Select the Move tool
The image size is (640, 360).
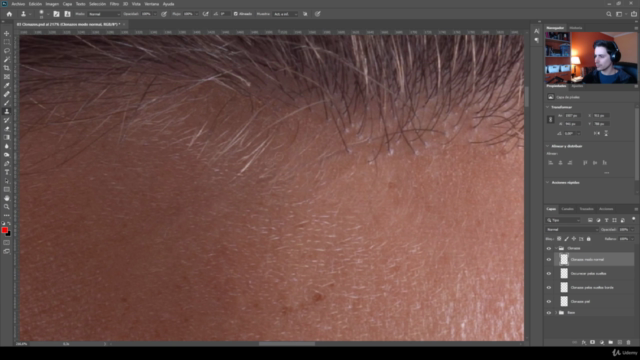7,33
